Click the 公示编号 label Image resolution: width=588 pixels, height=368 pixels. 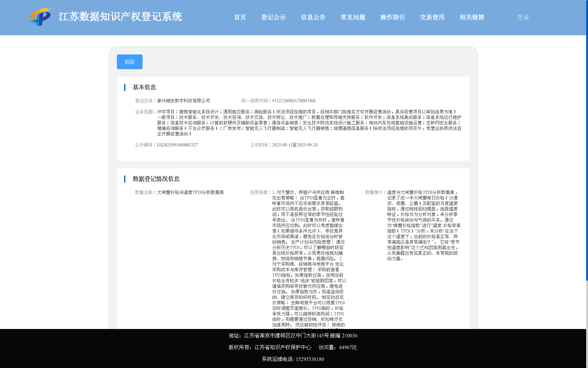click(x=146, y=145)
